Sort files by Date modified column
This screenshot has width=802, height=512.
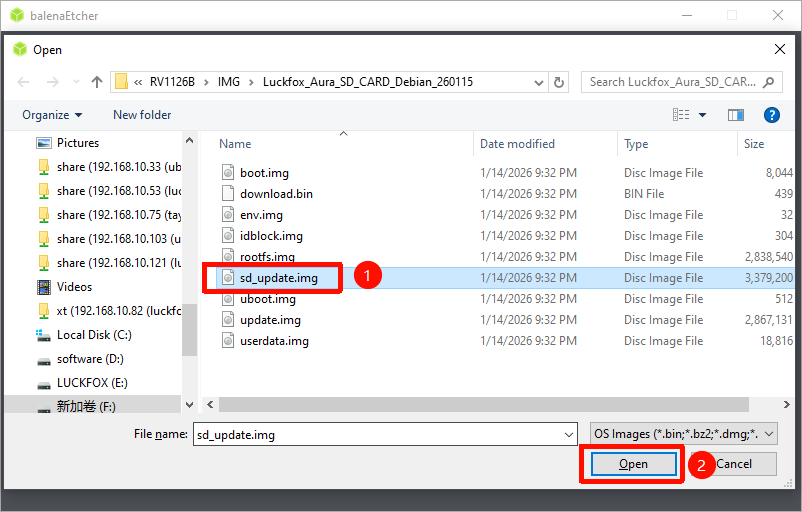[517, 144]
